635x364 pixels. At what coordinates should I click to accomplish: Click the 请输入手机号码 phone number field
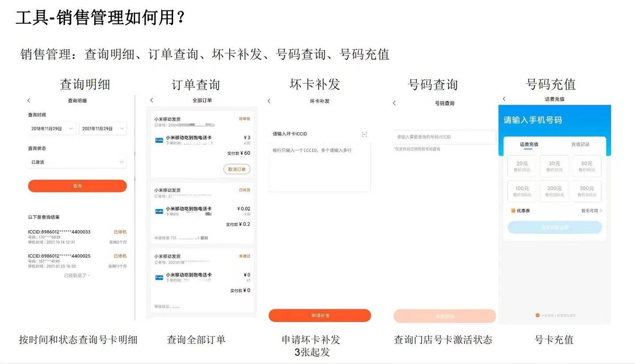(x=533, y=120)
